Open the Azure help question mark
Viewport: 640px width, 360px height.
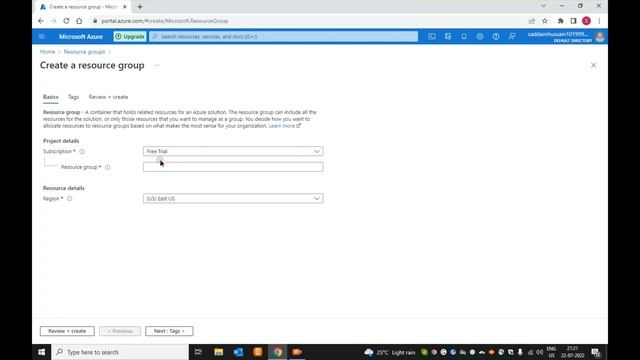496,37
